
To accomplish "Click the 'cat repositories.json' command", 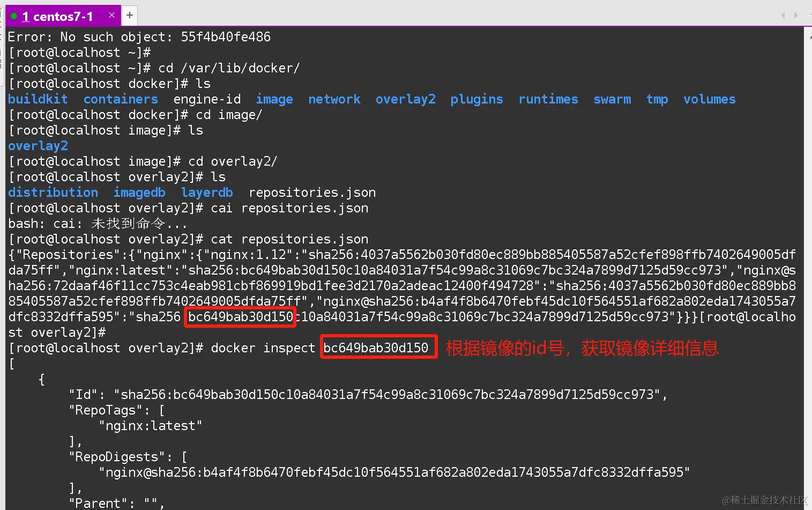I will [x=289, y=239].
